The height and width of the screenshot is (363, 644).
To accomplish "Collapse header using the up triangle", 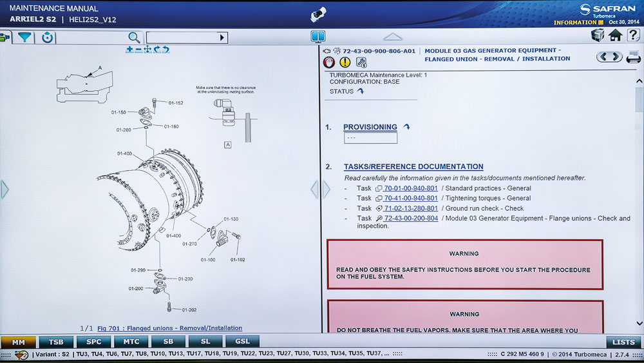I will (x=393, y=37).
